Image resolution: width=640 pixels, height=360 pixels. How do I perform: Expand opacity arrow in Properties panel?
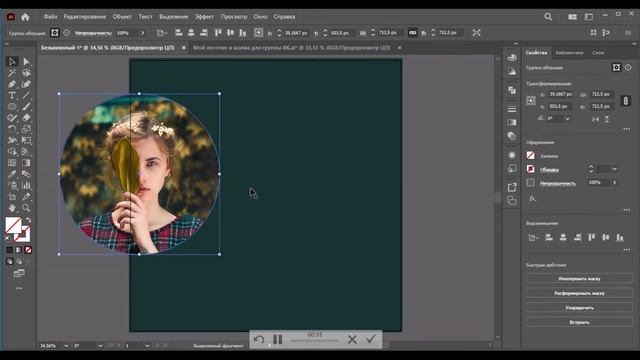point(615,182)
